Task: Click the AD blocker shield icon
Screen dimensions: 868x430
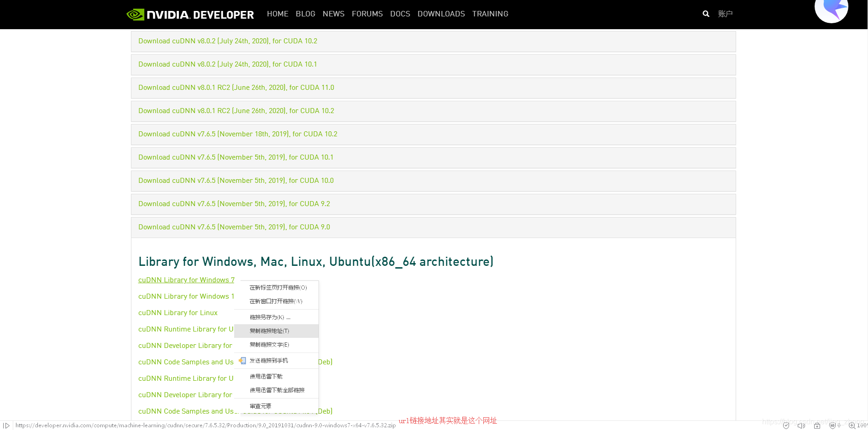Action: click(833, 425)
